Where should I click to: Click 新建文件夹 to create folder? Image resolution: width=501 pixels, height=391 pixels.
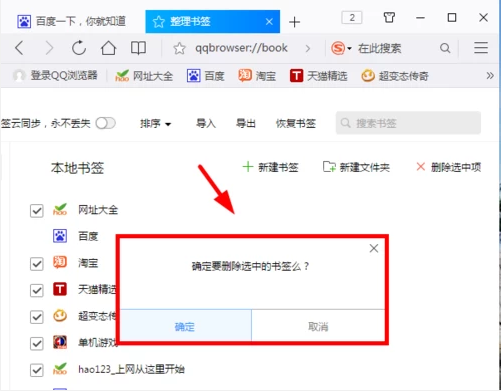356,167
